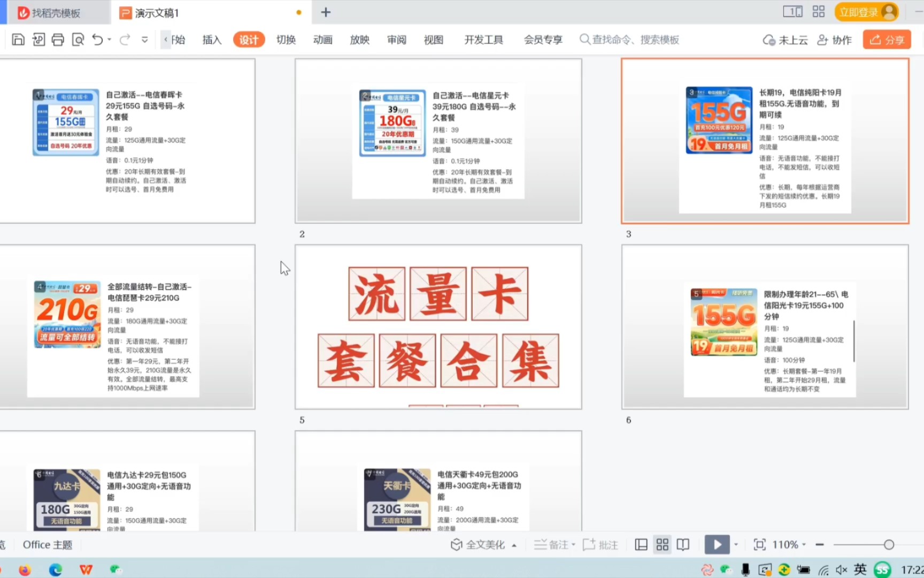Click the Undo arrow icon

pyautogui.click(x=97, y=40)
